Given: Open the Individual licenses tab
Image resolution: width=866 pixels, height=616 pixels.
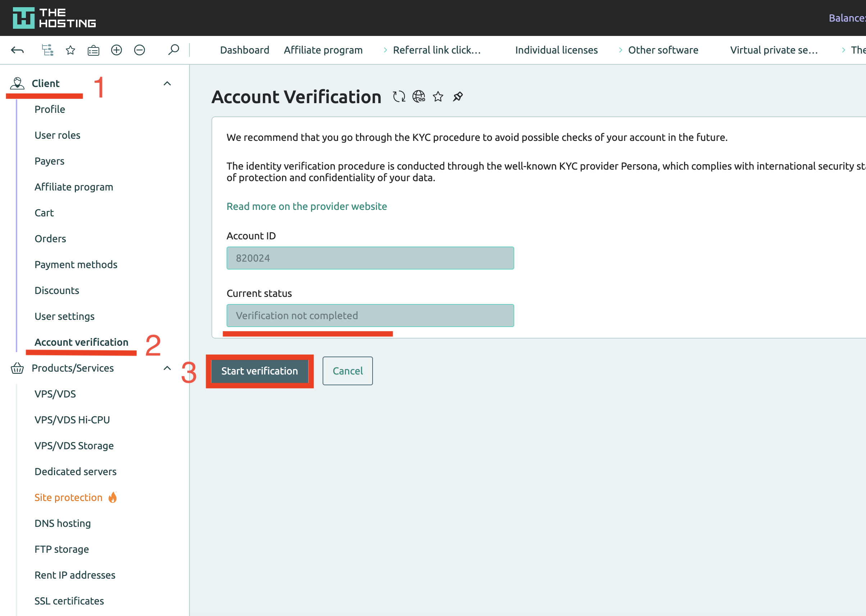Looking at the screenshot, I should click(556, 50).
